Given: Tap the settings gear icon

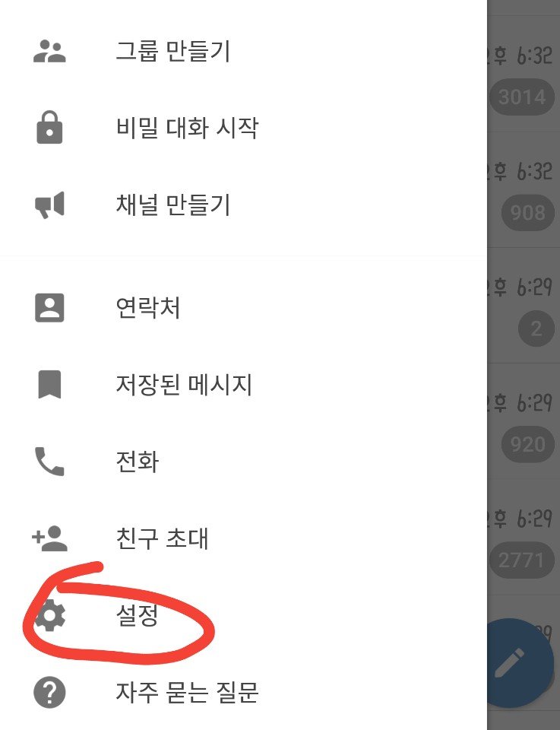Looking at the screenshot, I should pyautogui.click(x=50, y=615).
